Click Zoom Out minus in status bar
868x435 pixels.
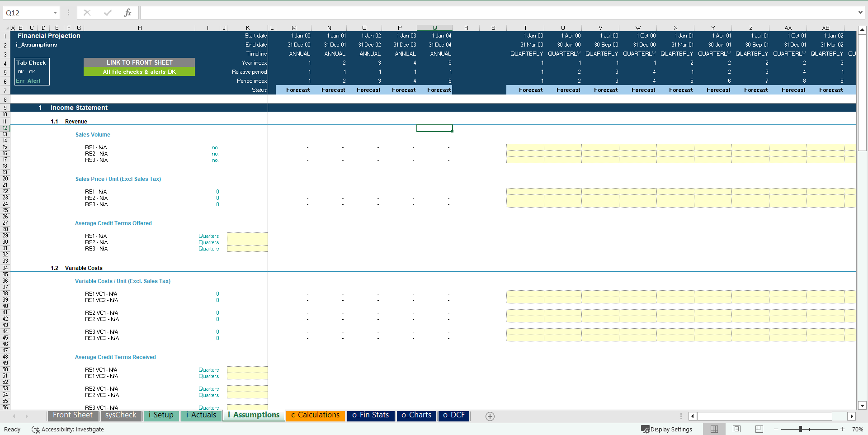[x=776, y=429]
